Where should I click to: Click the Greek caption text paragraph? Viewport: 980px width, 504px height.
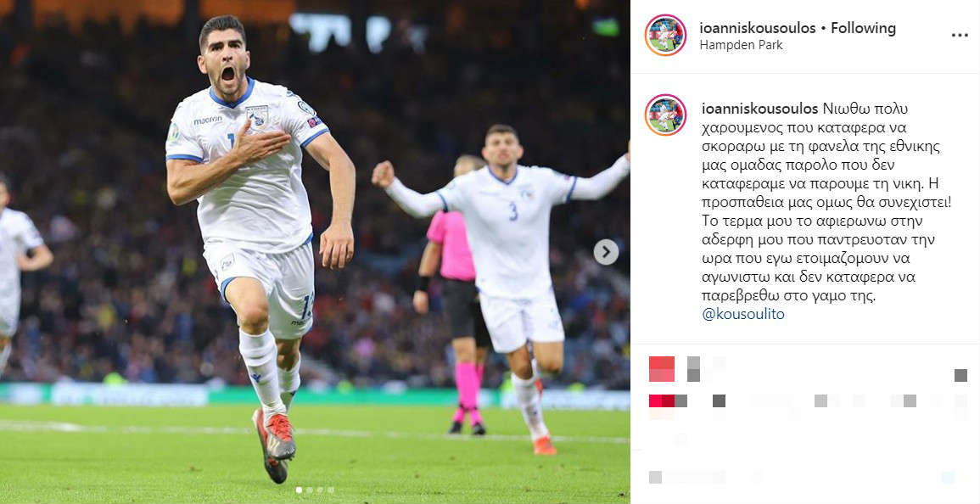coord(826,211)
